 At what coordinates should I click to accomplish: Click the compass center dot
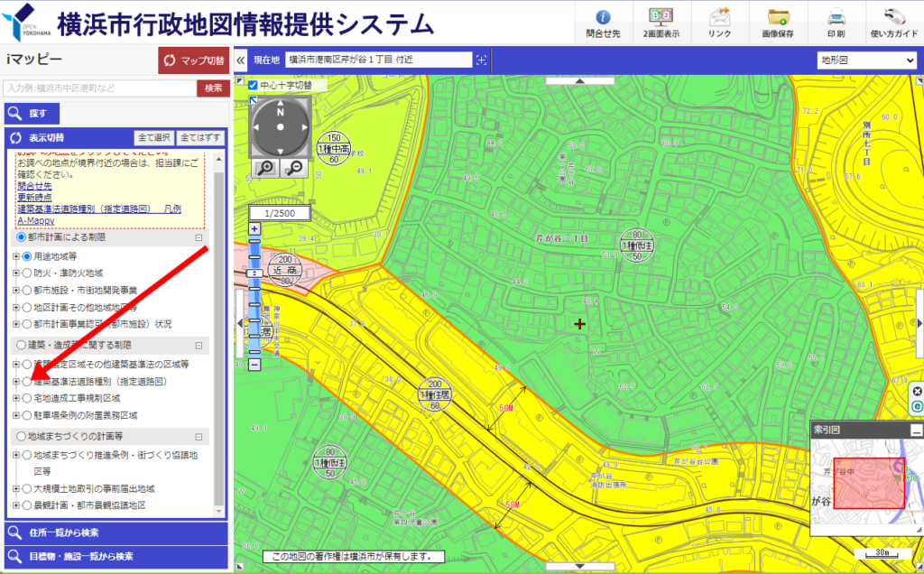pos(281,126)
